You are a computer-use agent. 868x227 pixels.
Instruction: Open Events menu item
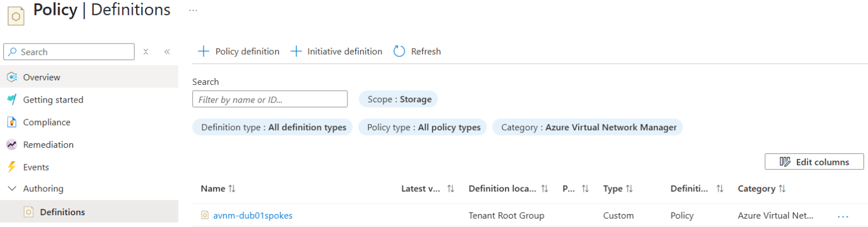(x=89, y=167)
